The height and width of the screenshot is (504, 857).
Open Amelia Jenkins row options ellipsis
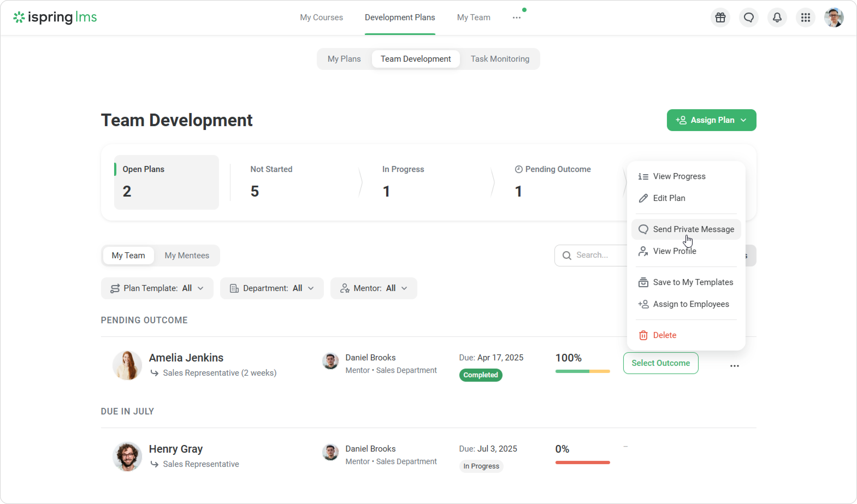pos(734,366)
